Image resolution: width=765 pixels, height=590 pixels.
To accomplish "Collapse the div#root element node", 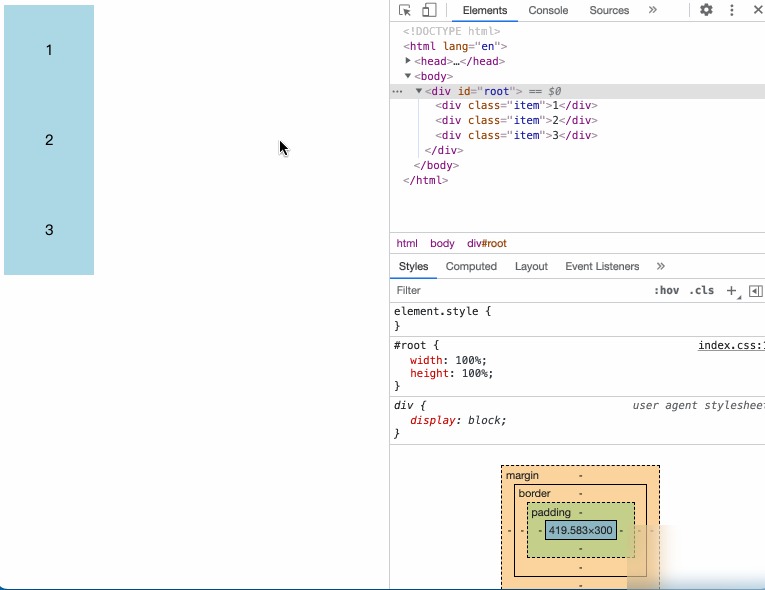I will (419, 91).
